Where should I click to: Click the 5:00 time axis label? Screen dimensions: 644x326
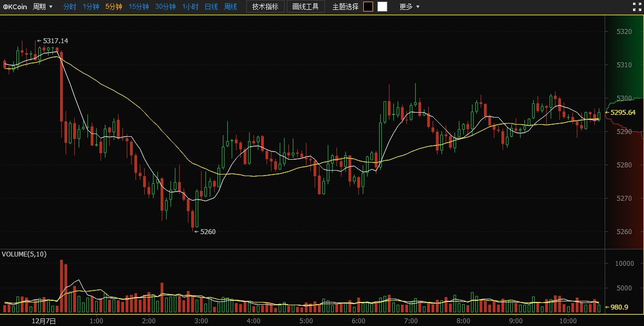(x=306, y=321)
